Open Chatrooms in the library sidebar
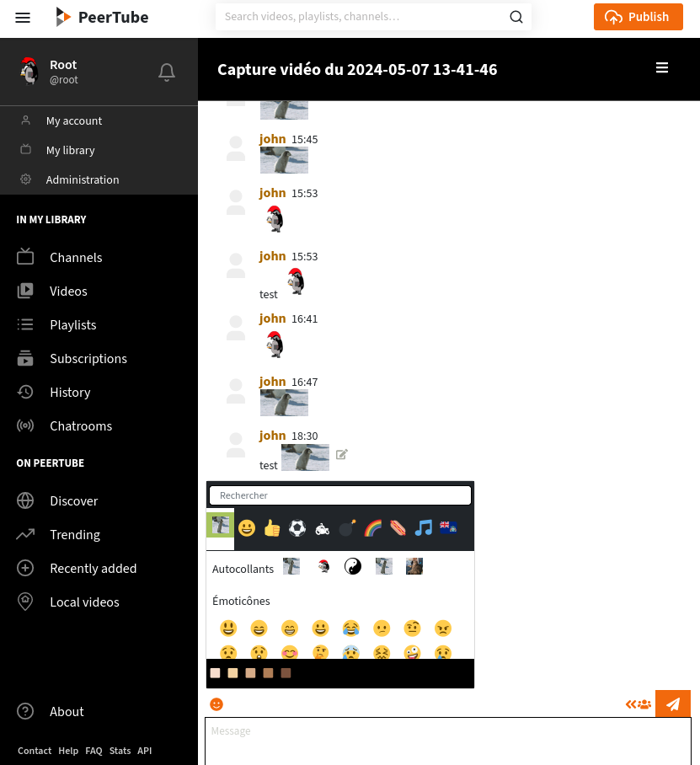Screen dimensions: 700x765 [x=81, y=426]
